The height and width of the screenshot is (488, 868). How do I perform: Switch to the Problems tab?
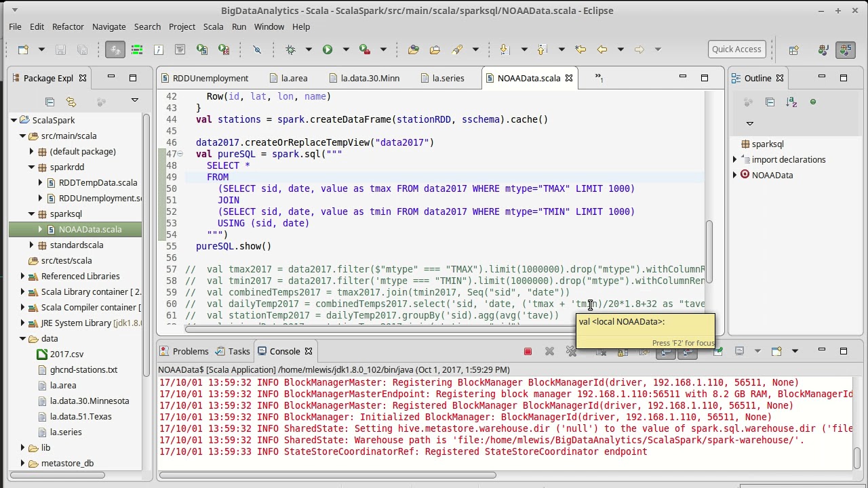(x=184, y=351)
